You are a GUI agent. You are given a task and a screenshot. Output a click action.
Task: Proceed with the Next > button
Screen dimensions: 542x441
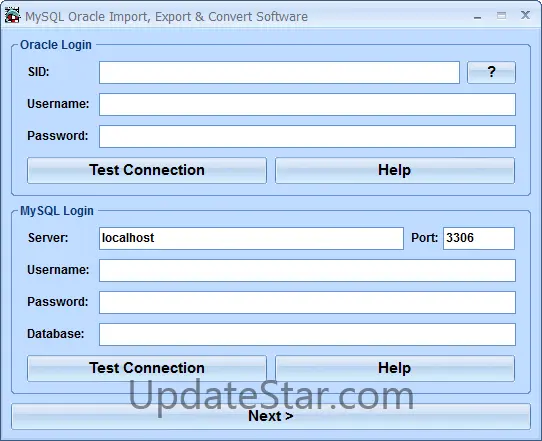pyautogui.click(x=271, y=416)
